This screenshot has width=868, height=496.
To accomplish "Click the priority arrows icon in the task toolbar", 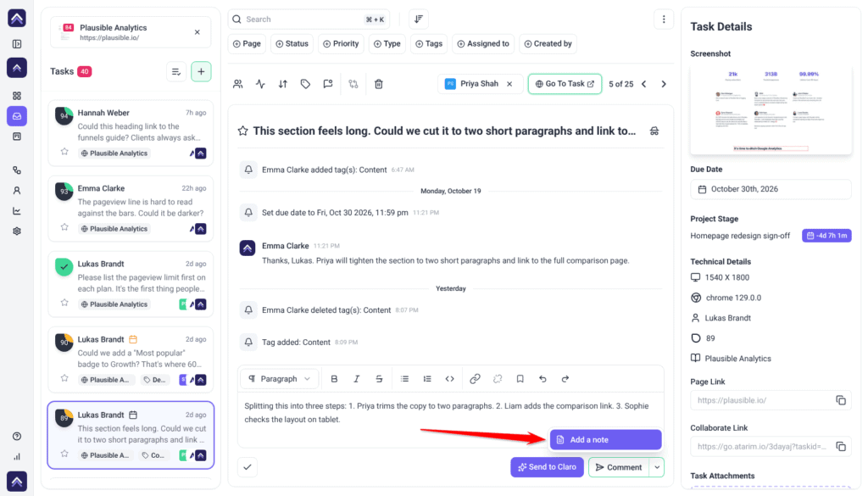I will (283, 84).
